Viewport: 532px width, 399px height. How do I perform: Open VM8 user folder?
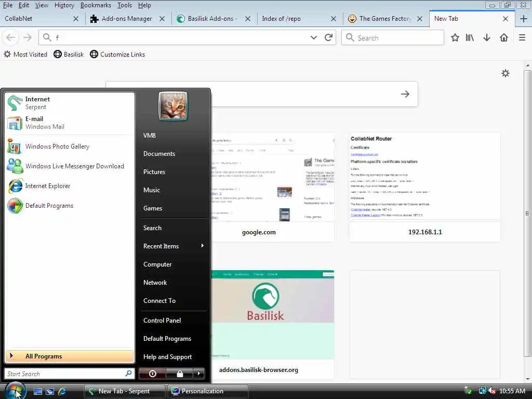click(x=150, y=136)
